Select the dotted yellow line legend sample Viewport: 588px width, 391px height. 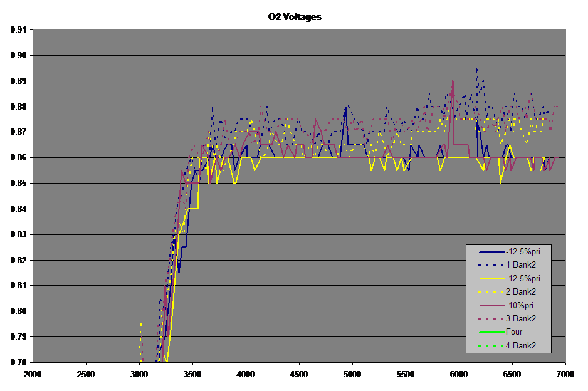click(491, 292)
